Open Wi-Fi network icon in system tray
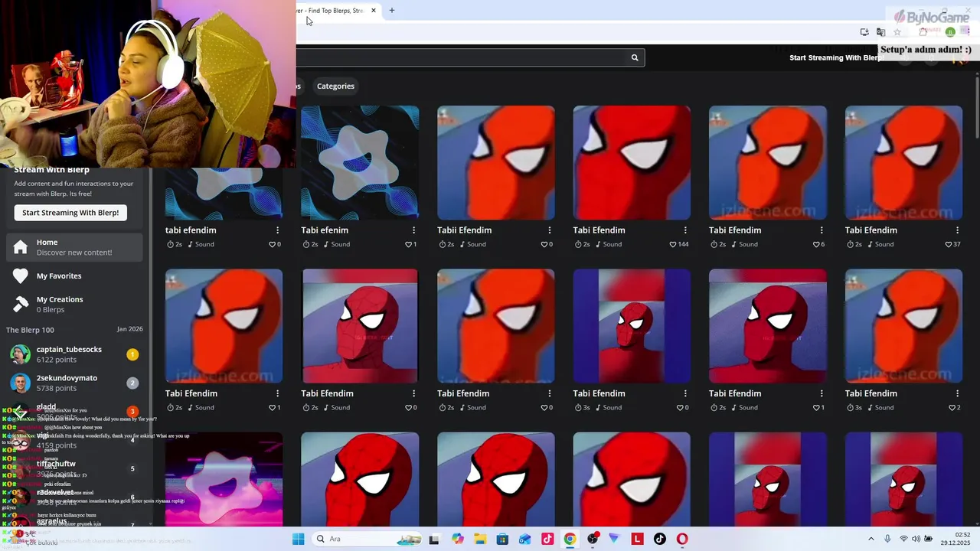Image resolution: width=980 pixels, height=551 pixels. [x=903, y=539]
